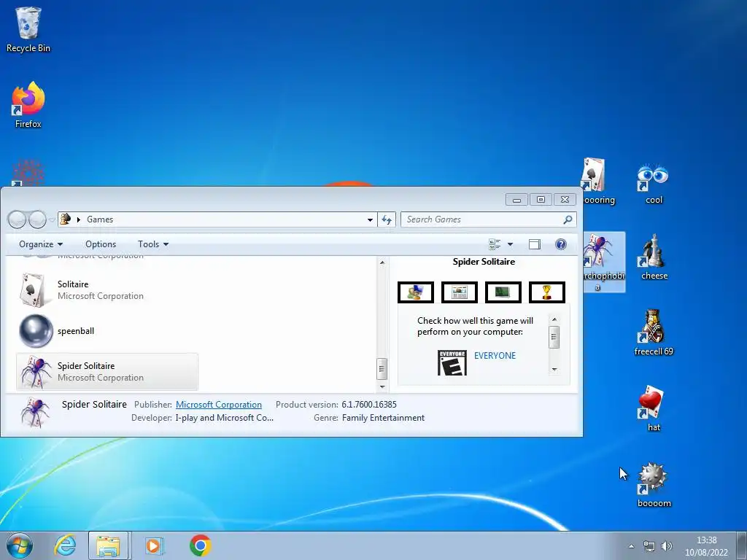747x560 pixels.
Task: Click the Forward navigation button
Action: (38, 219)
